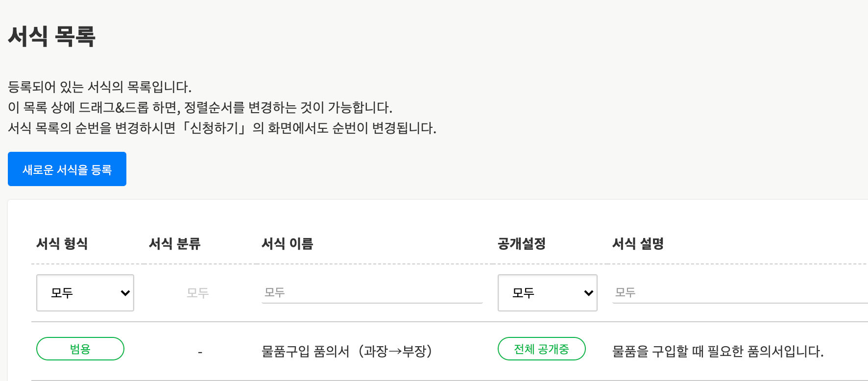Click the green 범용 badge

point(80,349)
